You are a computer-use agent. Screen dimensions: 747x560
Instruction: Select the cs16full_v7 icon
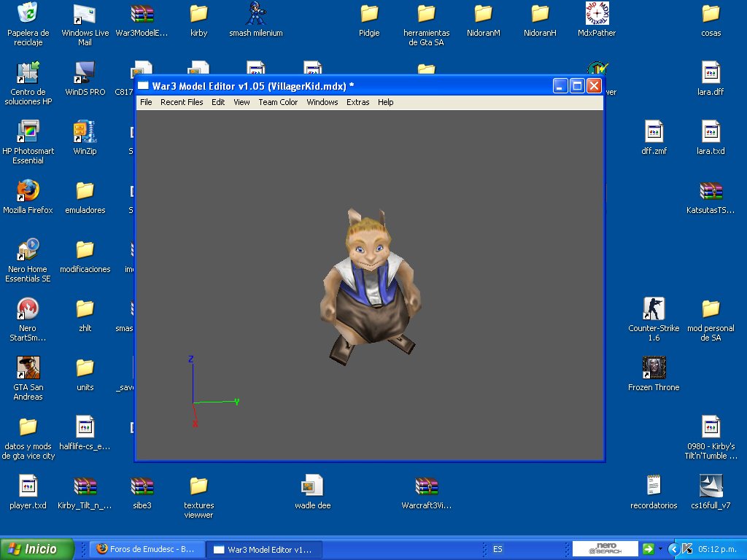(x=711, y=492)
